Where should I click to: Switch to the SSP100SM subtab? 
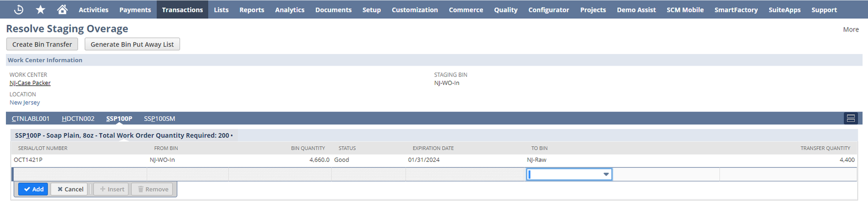click(159, 119)
